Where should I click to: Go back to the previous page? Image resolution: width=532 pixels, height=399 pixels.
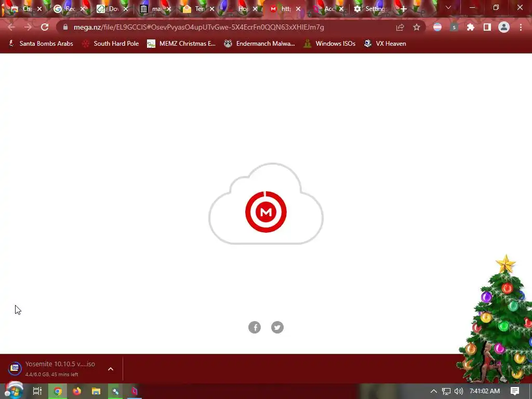11,27
